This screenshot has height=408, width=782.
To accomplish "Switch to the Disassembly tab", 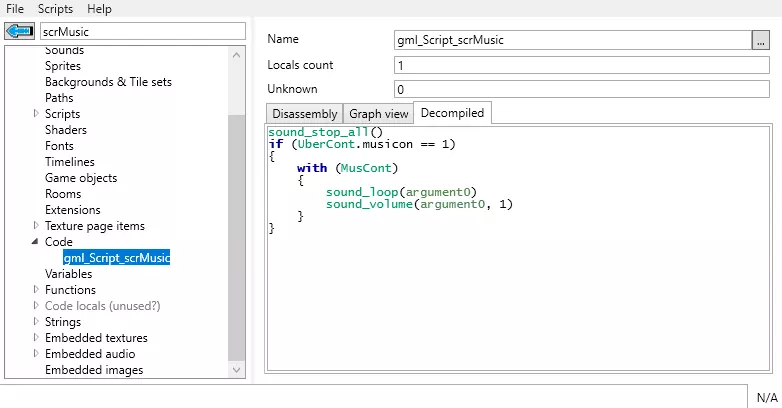I will tap(304, 114).
